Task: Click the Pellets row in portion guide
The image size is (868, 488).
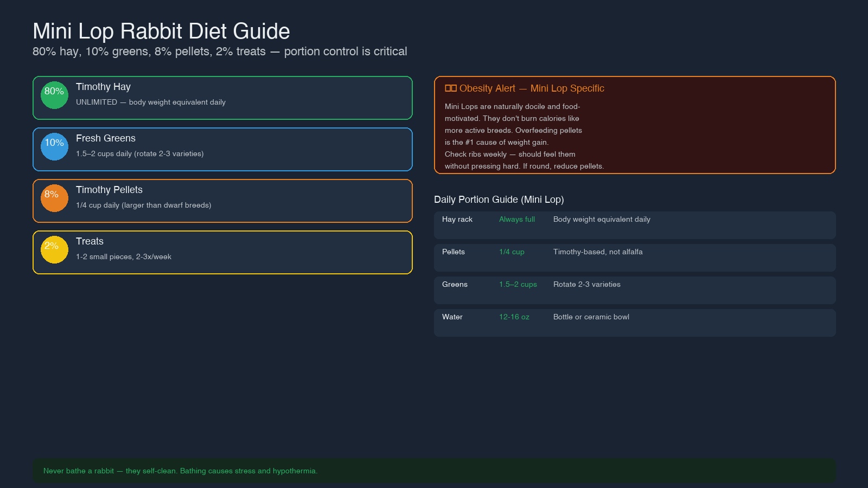Action: pyautogui.click(x=635, y=258)
